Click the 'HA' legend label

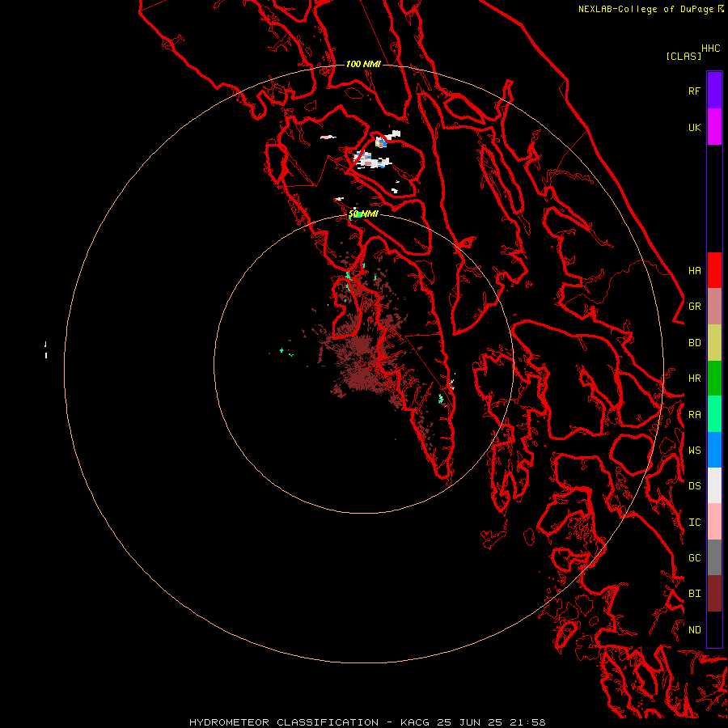(694, 271)
